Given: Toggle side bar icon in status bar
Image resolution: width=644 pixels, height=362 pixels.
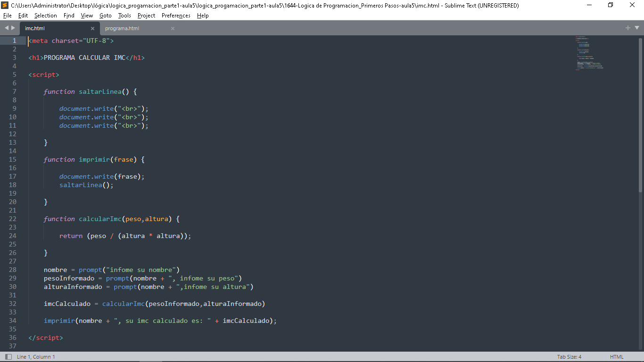Looking at the screenshot, I should 8,357.
